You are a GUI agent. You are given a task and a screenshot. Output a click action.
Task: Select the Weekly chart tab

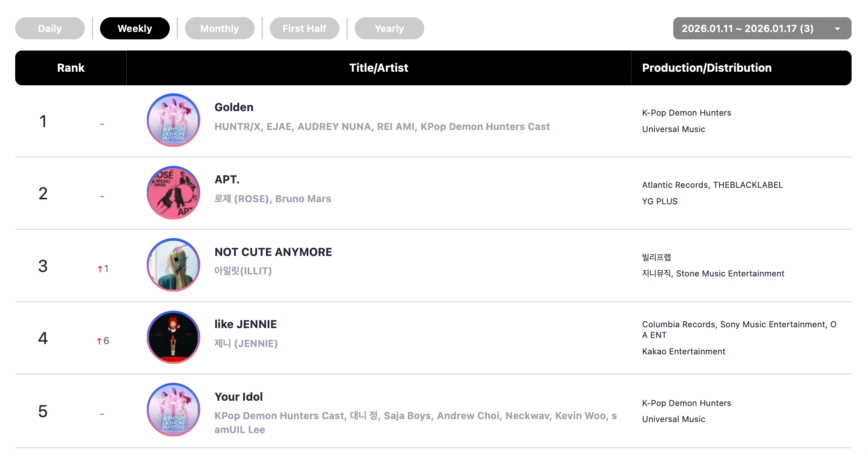pyautogui.click(x=135, y=29)
